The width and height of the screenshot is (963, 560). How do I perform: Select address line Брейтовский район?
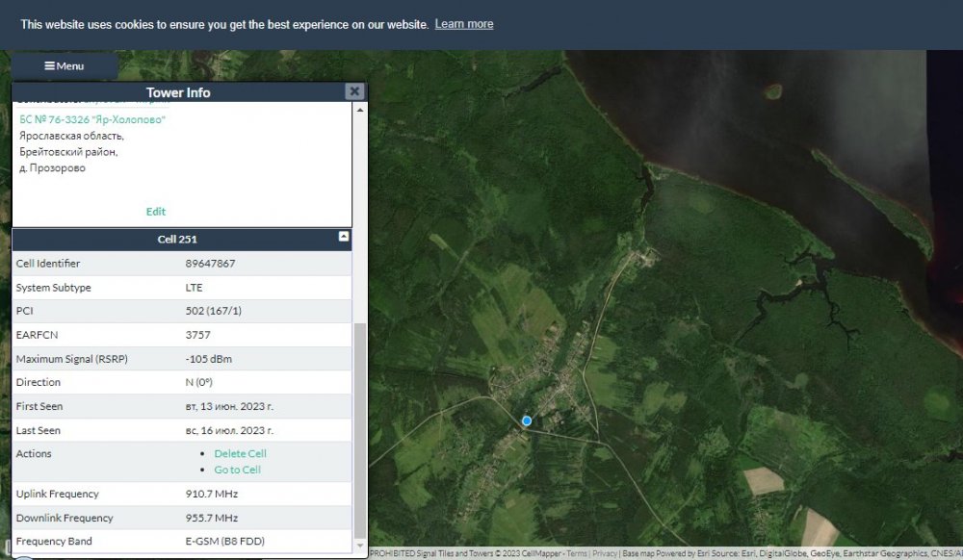click(68, 151)
